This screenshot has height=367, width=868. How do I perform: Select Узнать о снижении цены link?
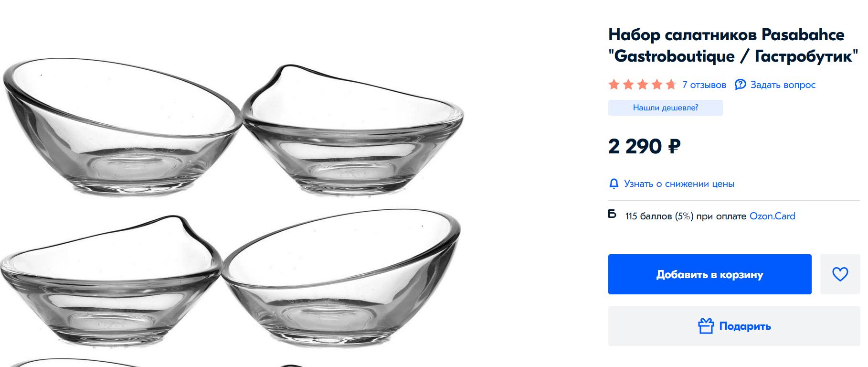pyautogui.click(x=679, y=184)
